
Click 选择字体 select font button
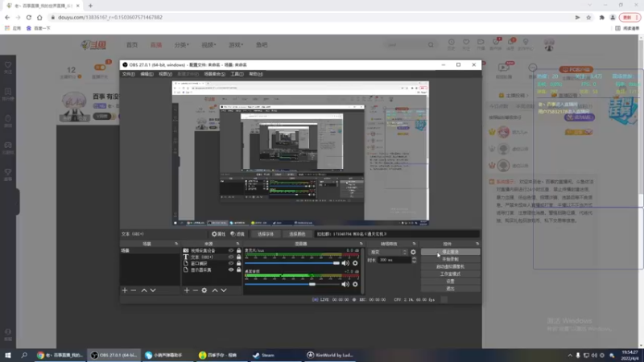266,234
